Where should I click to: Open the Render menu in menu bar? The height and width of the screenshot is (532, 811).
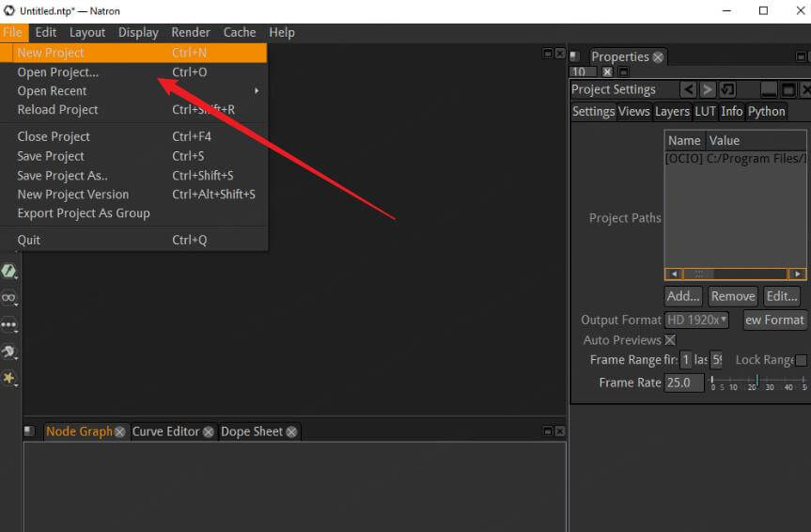click(x=191, y=32)
